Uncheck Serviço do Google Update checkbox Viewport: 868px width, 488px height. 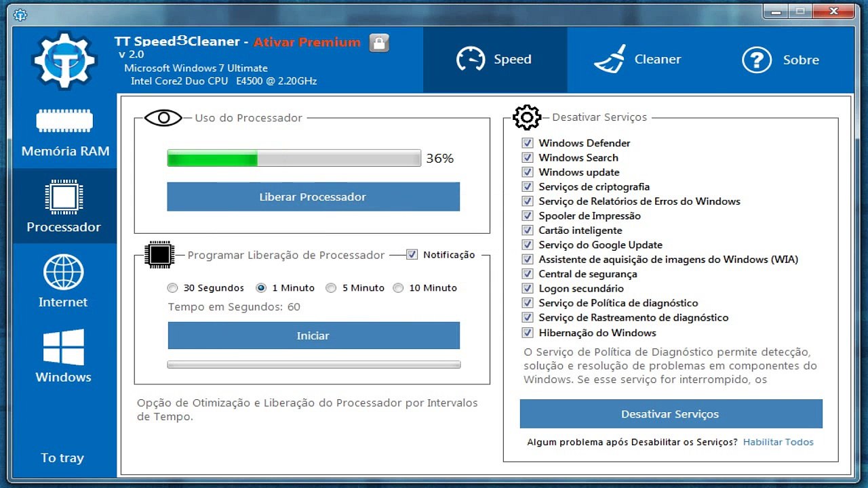[527, 245]
